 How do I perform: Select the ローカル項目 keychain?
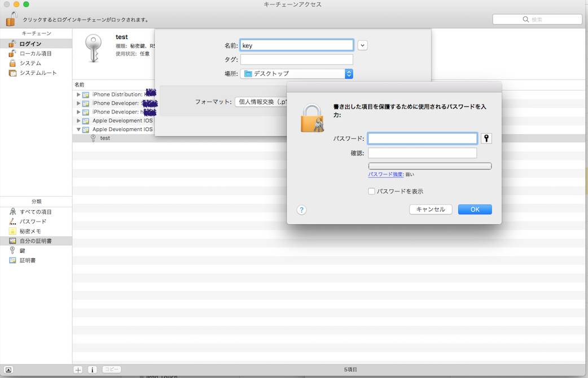pos(36,53)
